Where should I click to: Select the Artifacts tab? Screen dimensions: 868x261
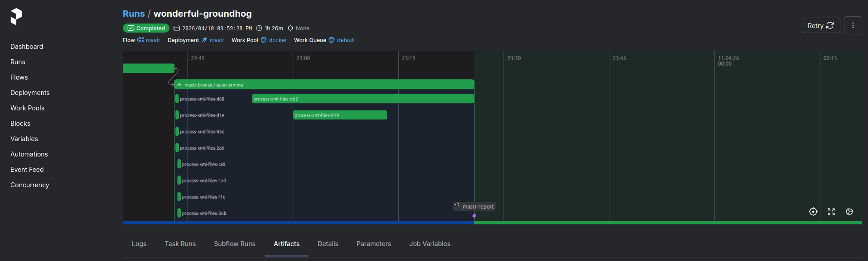tap(286, 244)
